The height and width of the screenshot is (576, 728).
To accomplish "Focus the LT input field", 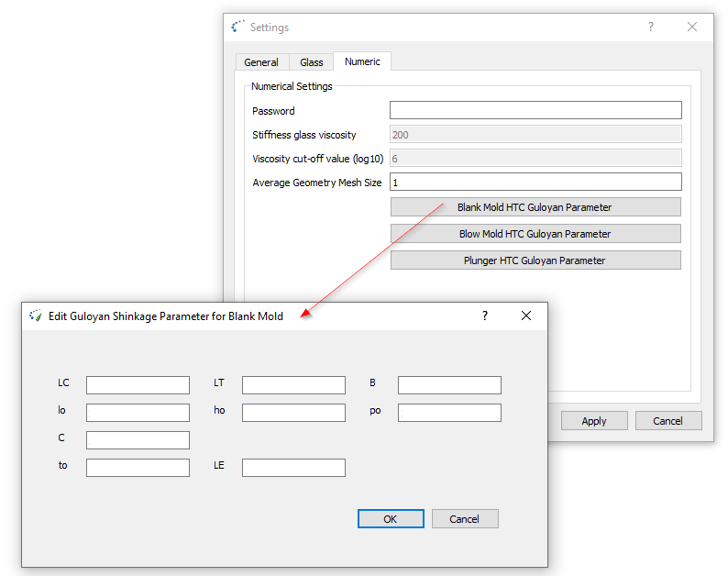I will click(x=293, y=385).
